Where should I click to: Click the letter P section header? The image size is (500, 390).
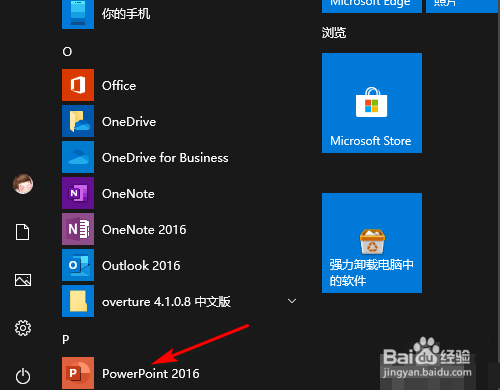[66, 339]
